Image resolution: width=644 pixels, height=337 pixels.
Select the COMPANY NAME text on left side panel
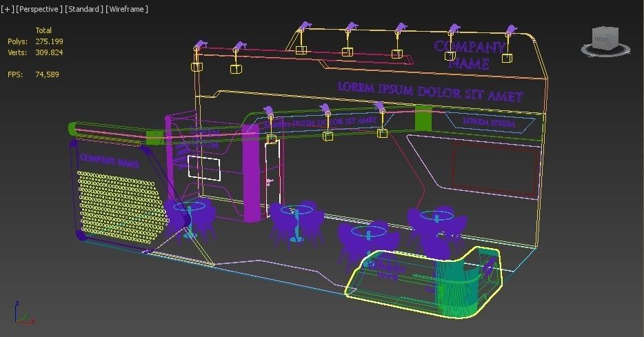coord(110,161)
